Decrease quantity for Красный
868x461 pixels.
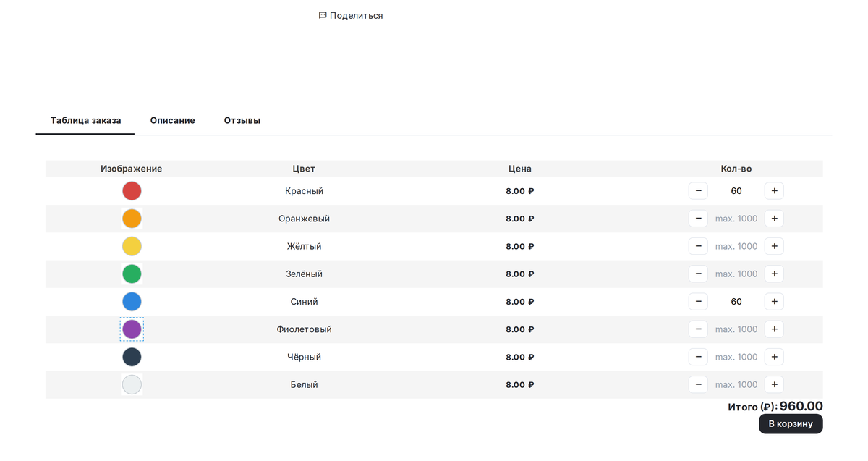pyautogui.click(x=698, y=191)
